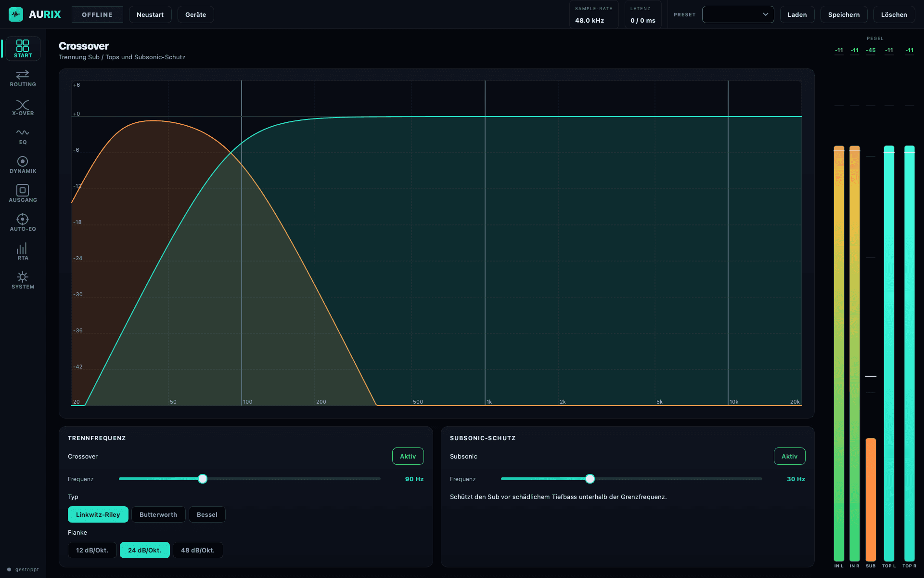Click the IN R level meter
Viewport: 924px width, 578px height.
(x=855, y=353)
